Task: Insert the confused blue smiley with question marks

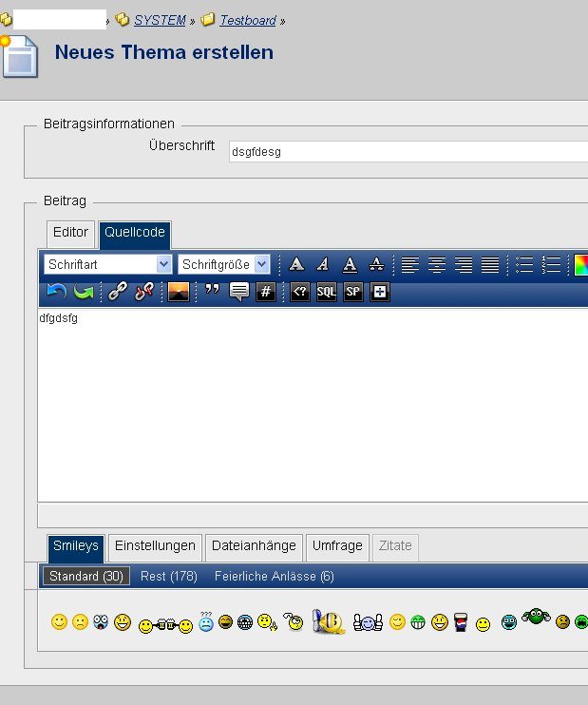Action: click(206, 621)
